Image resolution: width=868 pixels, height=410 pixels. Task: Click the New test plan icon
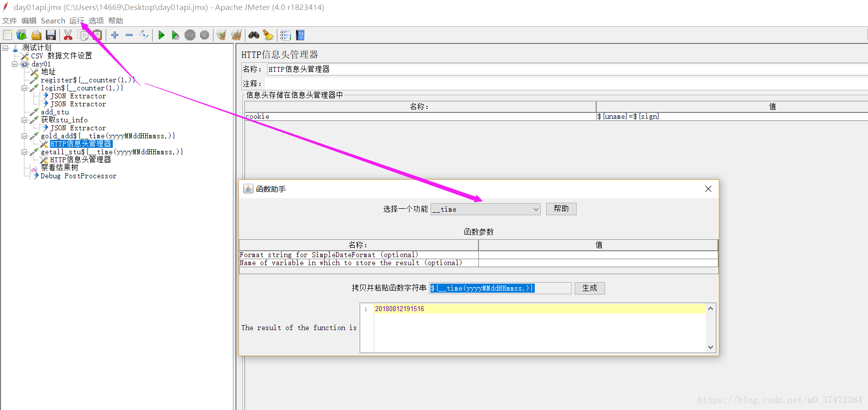7,35
